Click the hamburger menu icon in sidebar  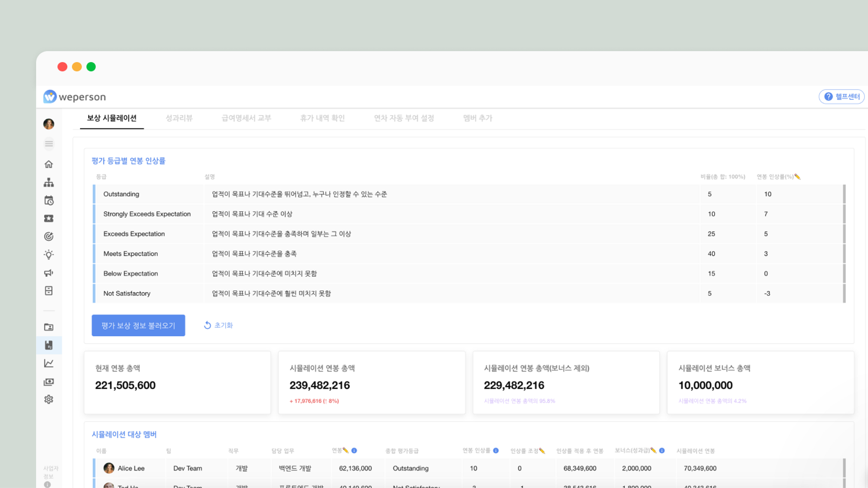[49, 143]
